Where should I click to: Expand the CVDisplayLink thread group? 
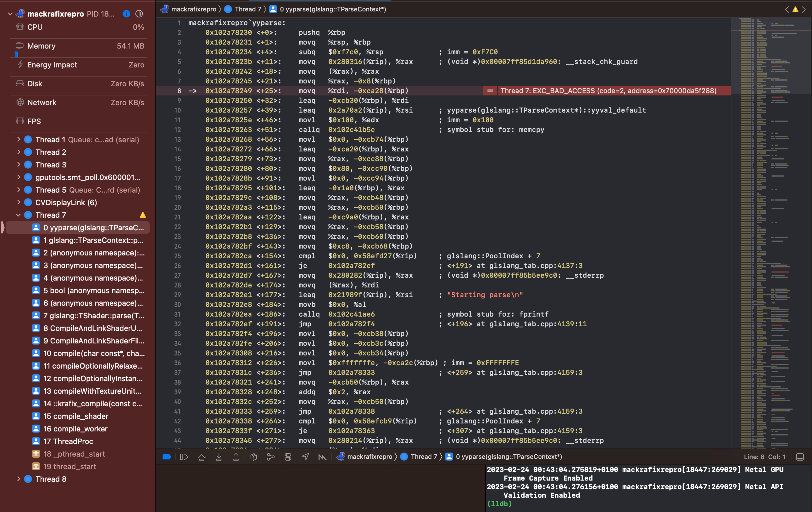tap(19, 202)
